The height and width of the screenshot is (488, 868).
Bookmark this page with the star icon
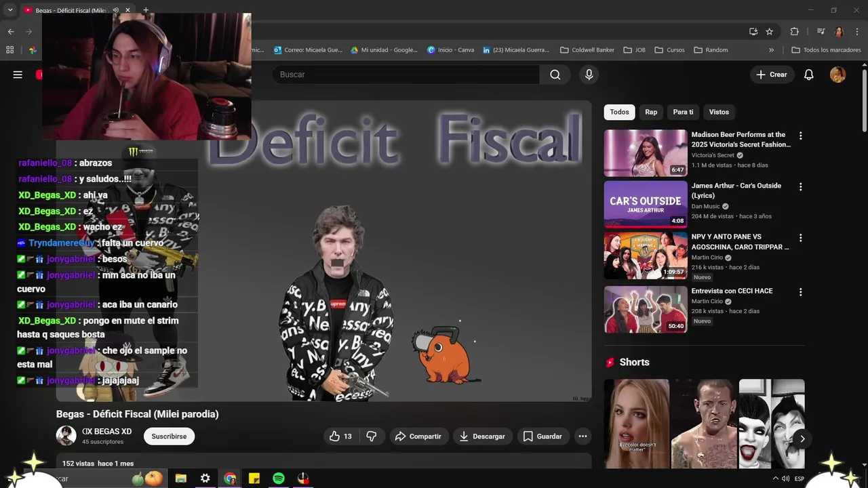coord(769,31)
